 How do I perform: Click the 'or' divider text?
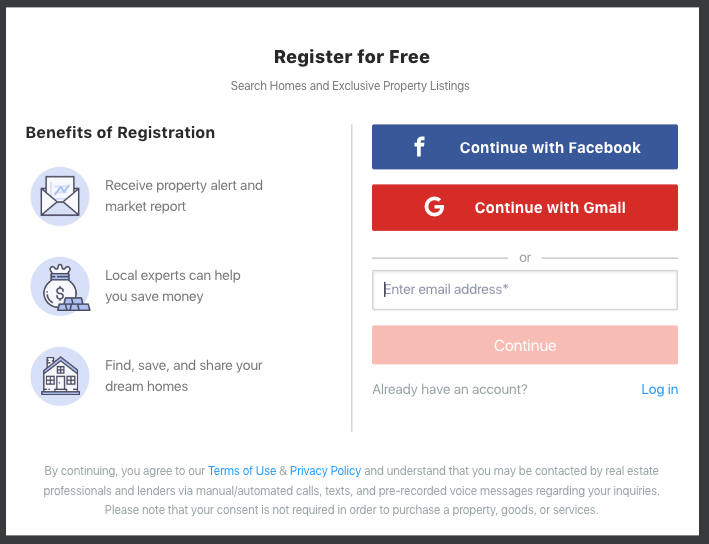(525, 257)
